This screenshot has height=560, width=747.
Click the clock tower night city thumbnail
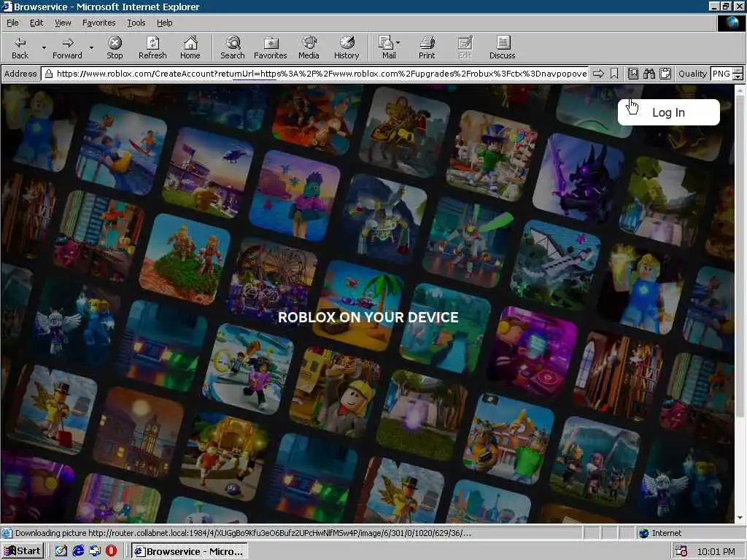pyautogui.click(x=138, y=432)
